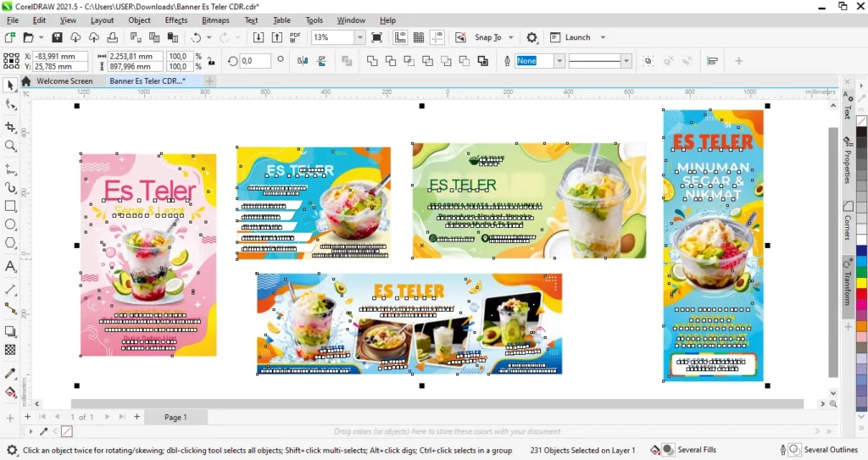Click the Full-screen preview icon
868x460 pixels.
click(376, 37)
